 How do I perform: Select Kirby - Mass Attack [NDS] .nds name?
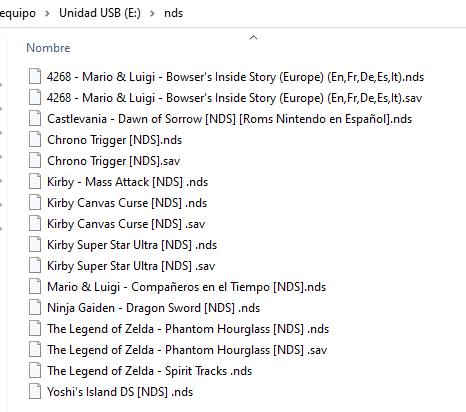point(127,182)
